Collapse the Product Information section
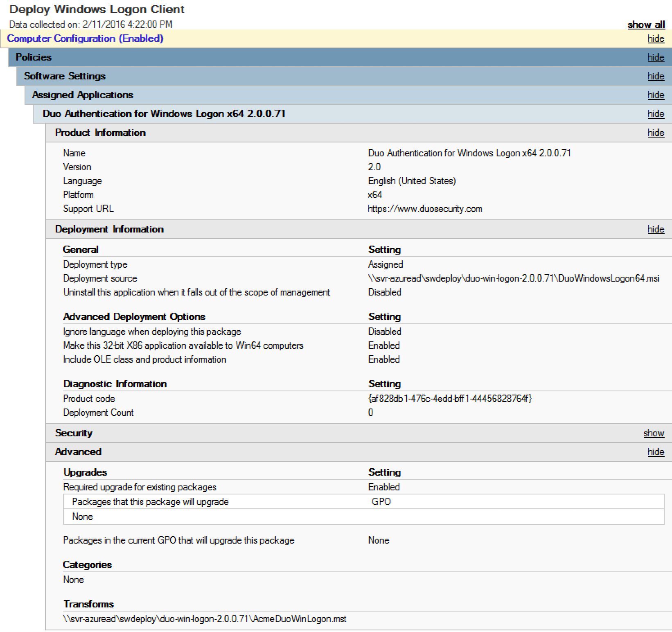Viewport: 672px width, 632px height. click(656, 132)
